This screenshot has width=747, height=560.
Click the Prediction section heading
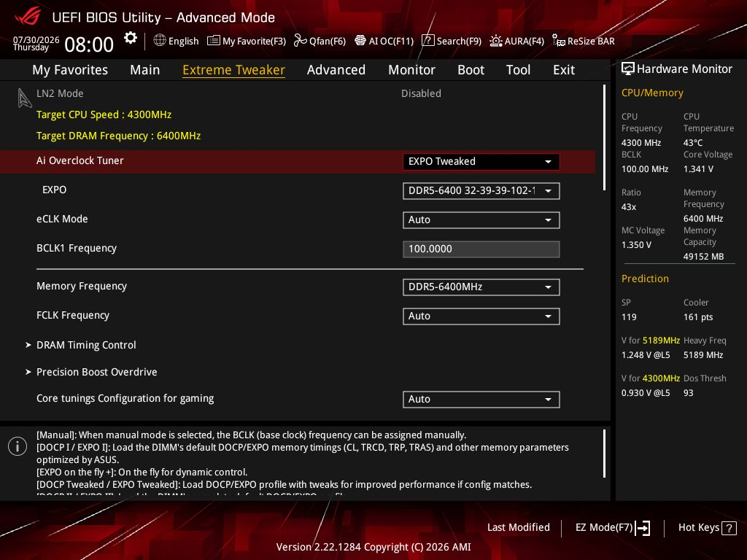[645, 279]
